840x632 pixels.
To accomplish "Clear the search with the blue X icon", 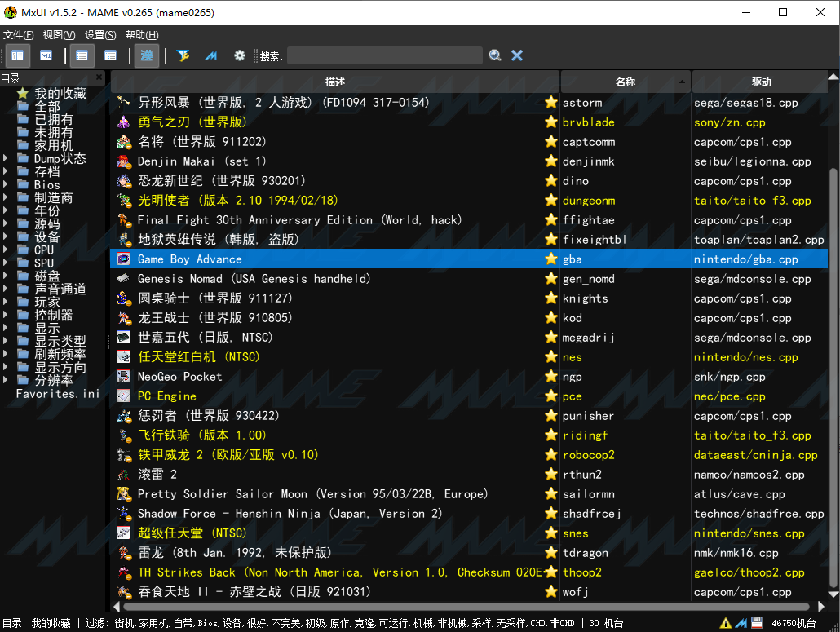I will click(517, 55).
